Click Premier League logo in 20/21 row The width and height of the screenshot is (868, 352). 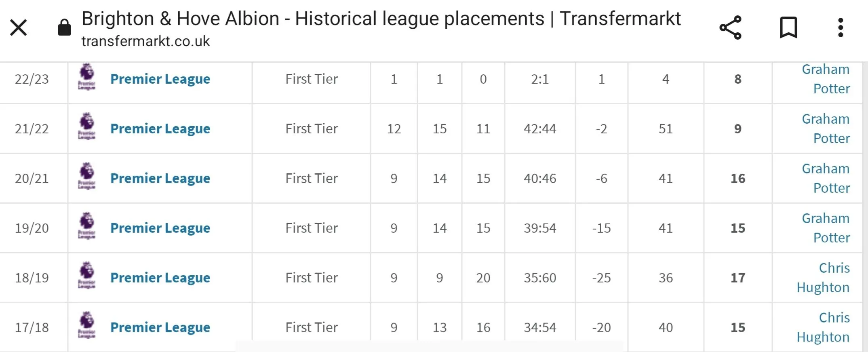pos(86,177)
